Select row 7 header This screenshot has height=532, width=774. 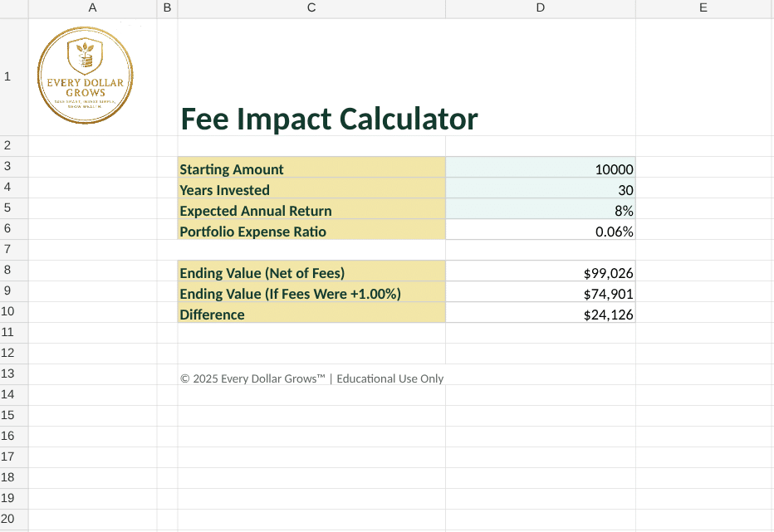tap(14, 250)
